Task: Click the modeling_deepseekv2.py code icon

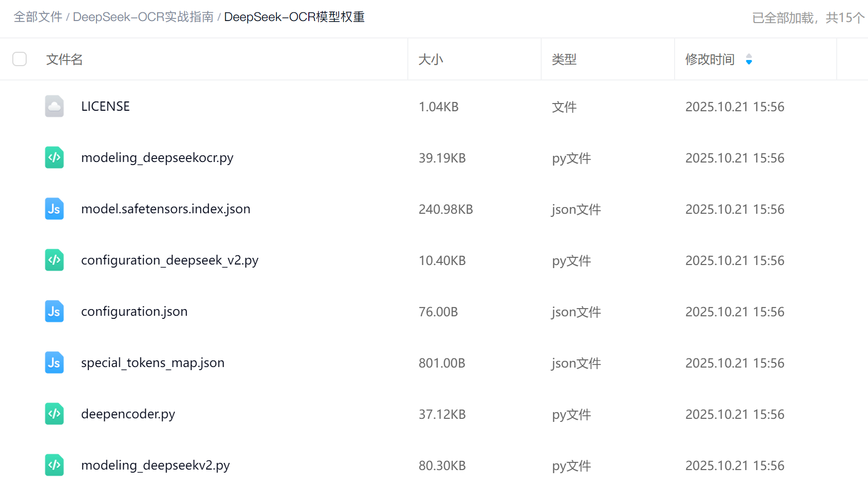Action: click(x=54, y=465)
